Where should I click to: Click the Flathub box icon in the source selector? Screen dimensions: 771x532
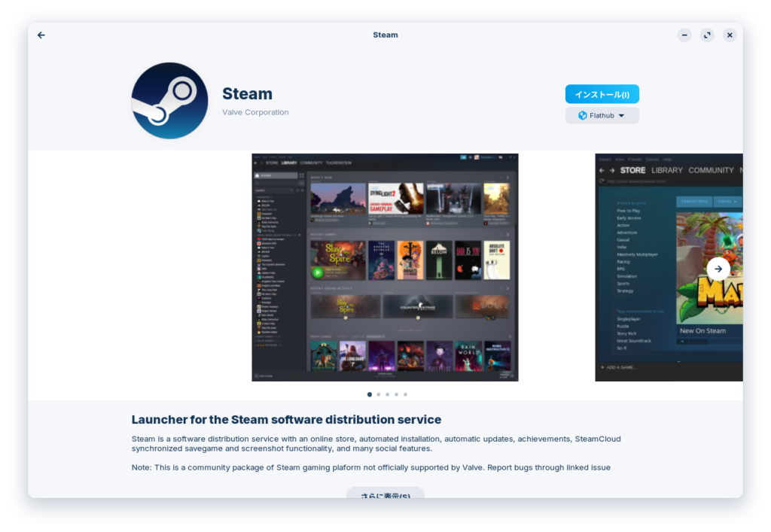point(582,116)
